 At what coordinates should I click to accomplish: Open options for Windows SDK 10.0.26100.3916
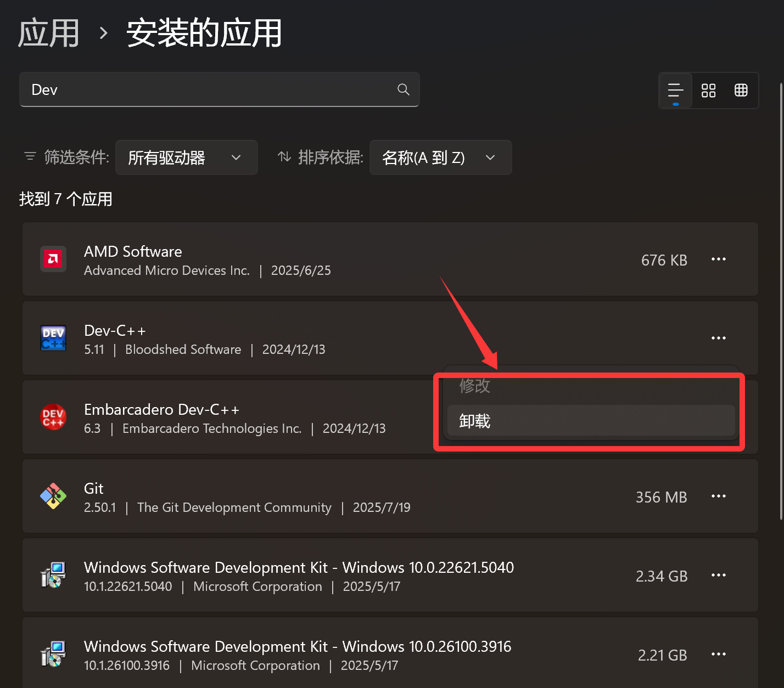pos(719,654)
